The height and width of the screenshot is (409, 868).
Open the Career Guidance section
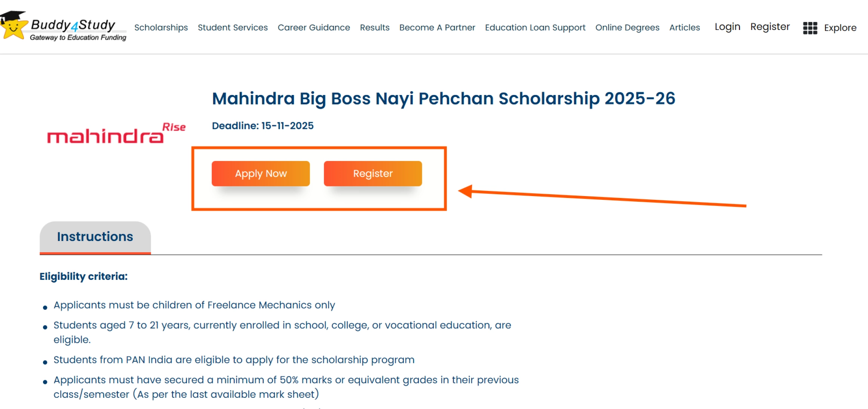[x=314, y=27]
